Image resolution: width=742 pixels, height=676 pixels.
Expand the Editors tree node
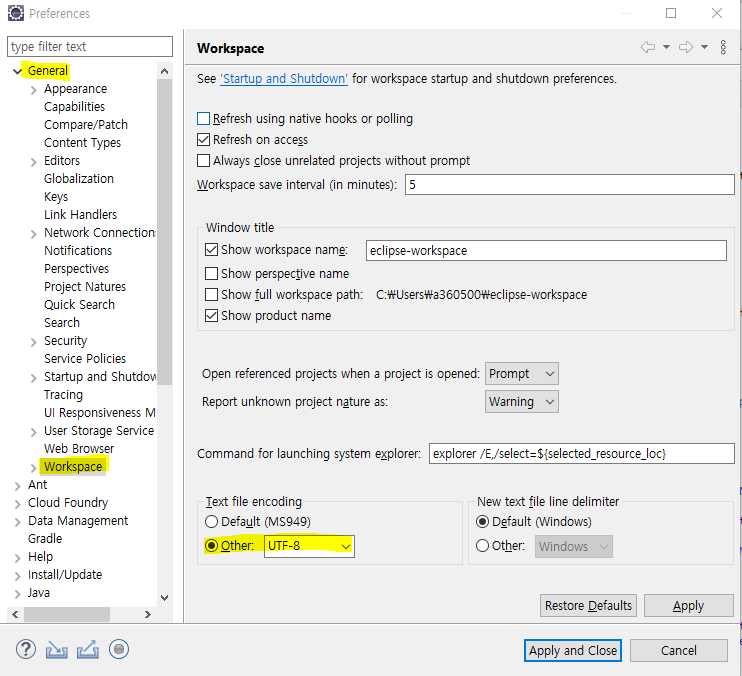(x=34, y=162)
